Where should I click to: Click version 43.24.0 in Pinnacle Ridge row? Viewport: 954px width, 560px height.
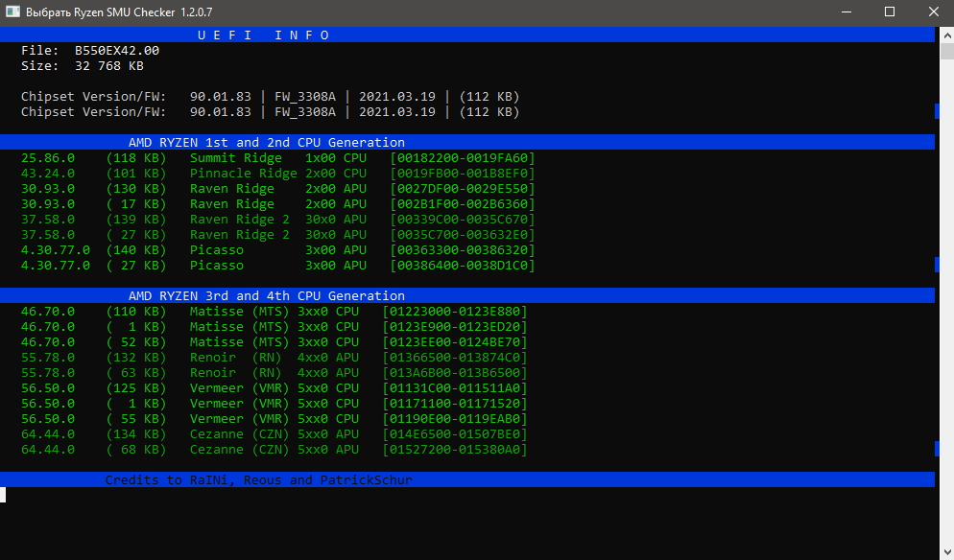click(x=48, y=174)
